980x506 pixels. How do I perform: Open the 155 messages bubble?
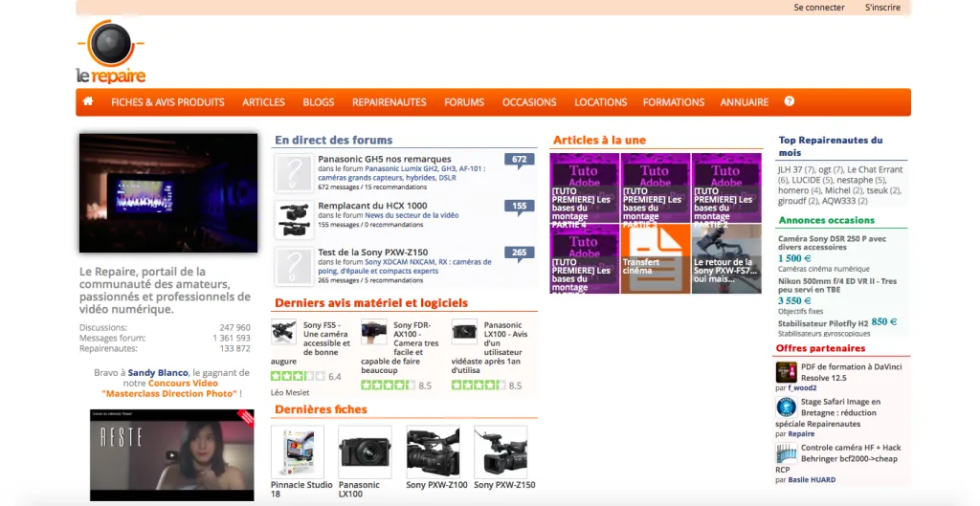520,207
